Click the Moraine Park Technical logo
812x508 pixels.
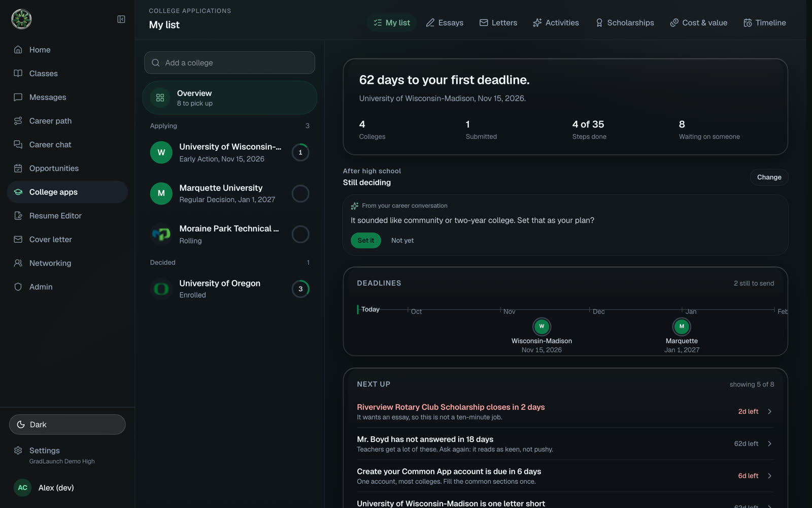point(161,234)
